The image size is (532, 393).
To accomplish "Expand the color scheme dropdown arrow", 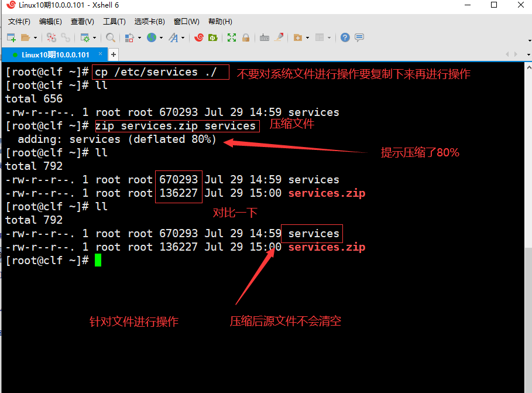I will (x=139, y=37).
